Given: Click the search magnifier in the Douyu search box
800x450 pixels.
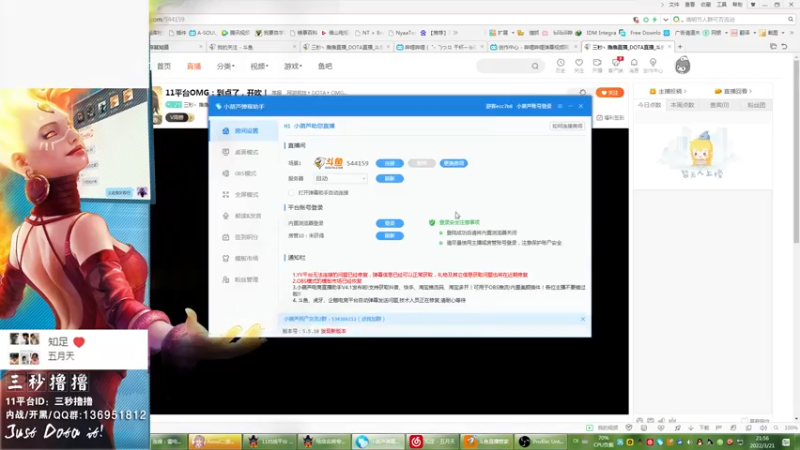Looking at the screenshot, I should click(535, 66).
